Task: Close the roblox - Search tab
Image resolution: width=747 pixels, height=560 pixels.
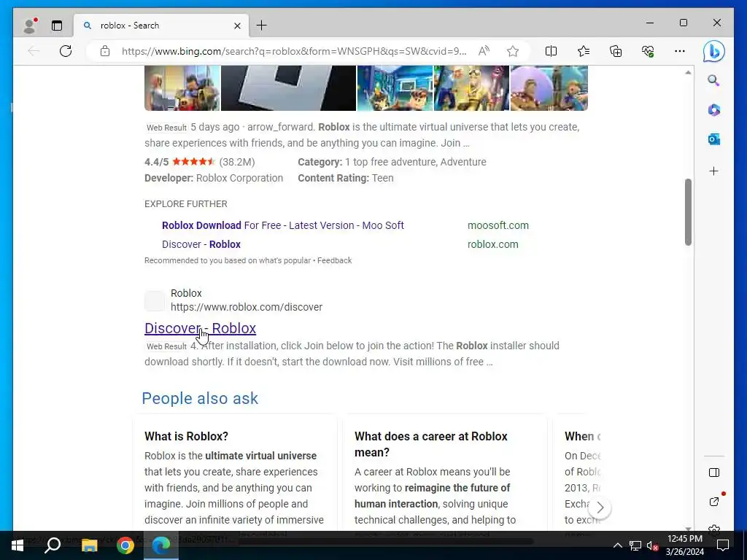Action: click(237, 26)
